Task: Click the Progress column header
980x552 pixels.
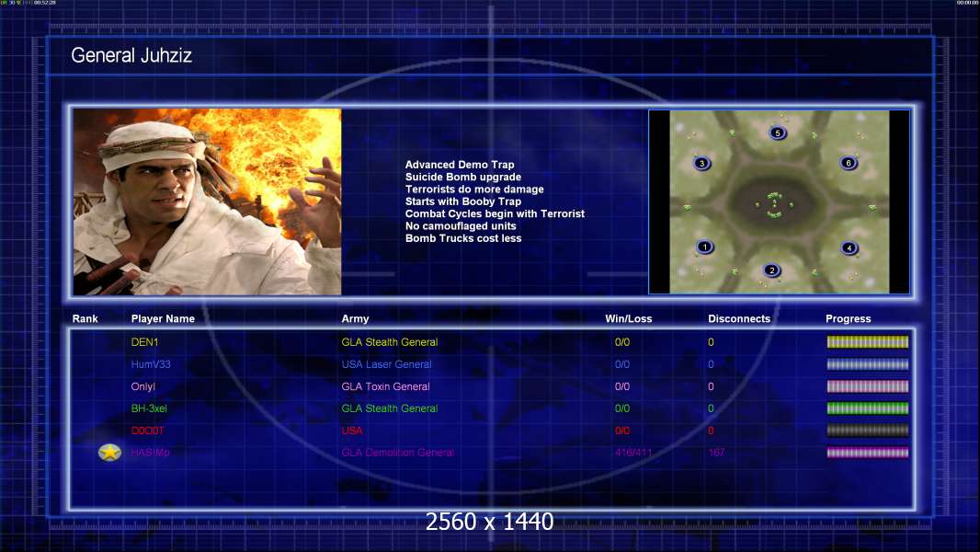Action: [849, 319]
